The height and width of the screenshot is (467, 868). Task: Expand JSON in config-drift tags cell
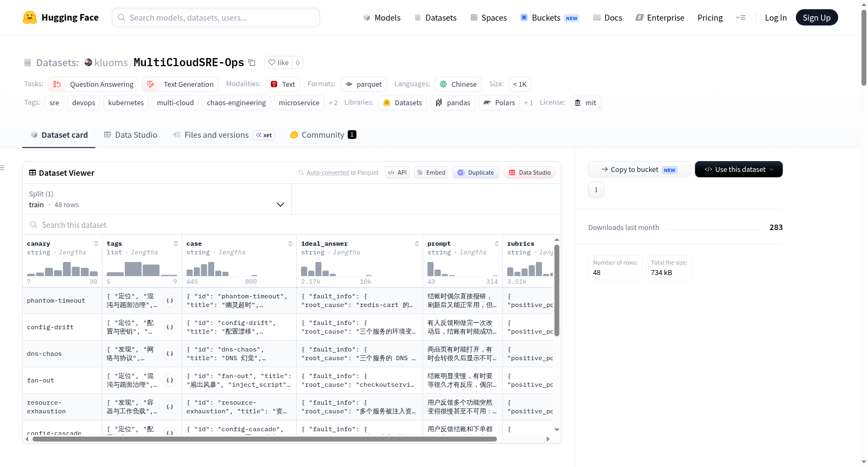[170, 327]
